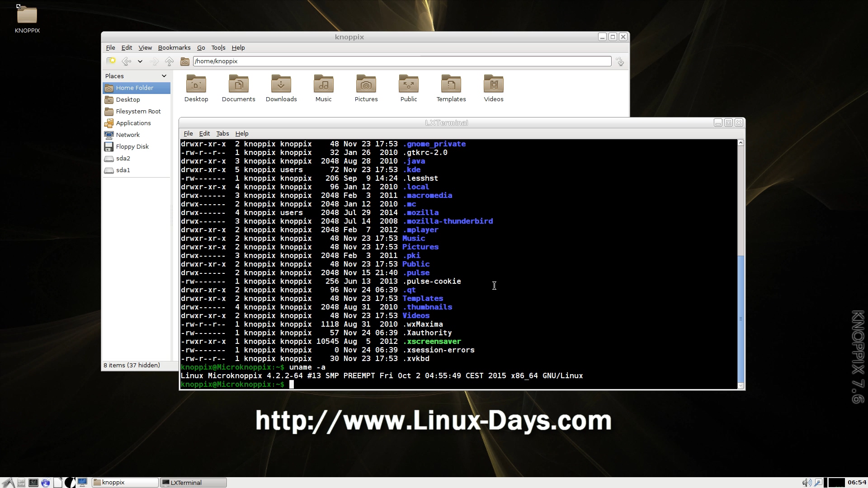Open Network in Places sidebar
The height and width of the screenshot is (488, 868).
point(137,135)
